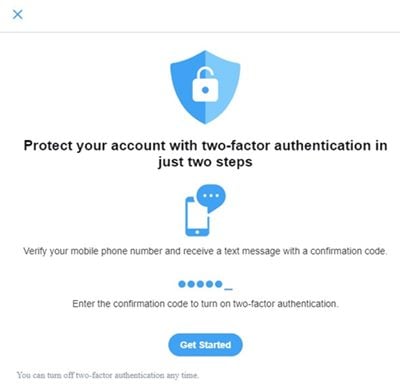Click the mobile phone illustration
Screen dimensions: 400x392
(x=197, y=217)
